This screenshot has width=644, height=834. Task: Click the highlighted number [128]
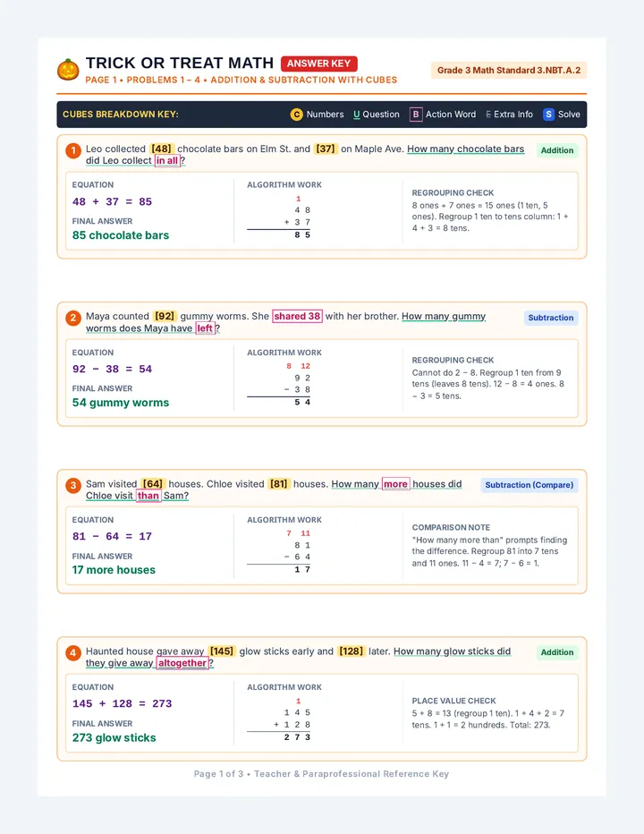pos(351,651)
